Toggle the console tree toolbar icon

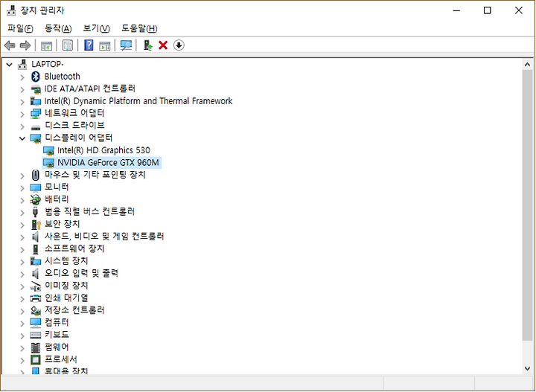pos(46,45)
